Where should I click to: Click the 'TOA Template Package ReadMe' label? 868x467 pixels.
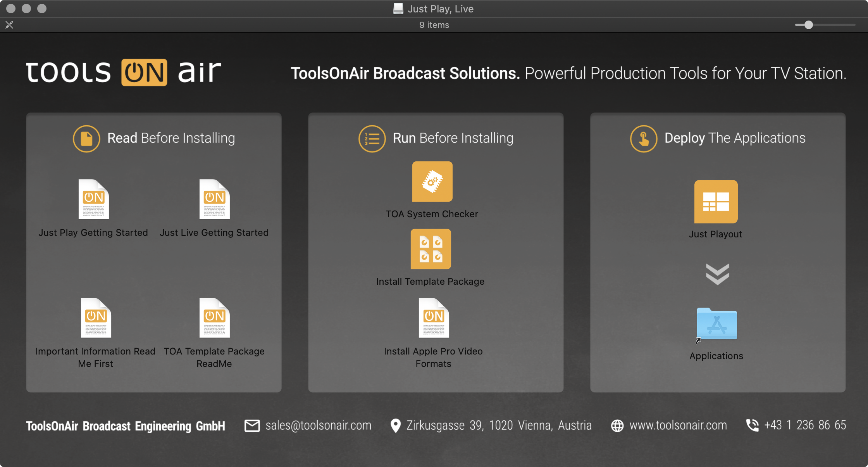coord(214,358)
